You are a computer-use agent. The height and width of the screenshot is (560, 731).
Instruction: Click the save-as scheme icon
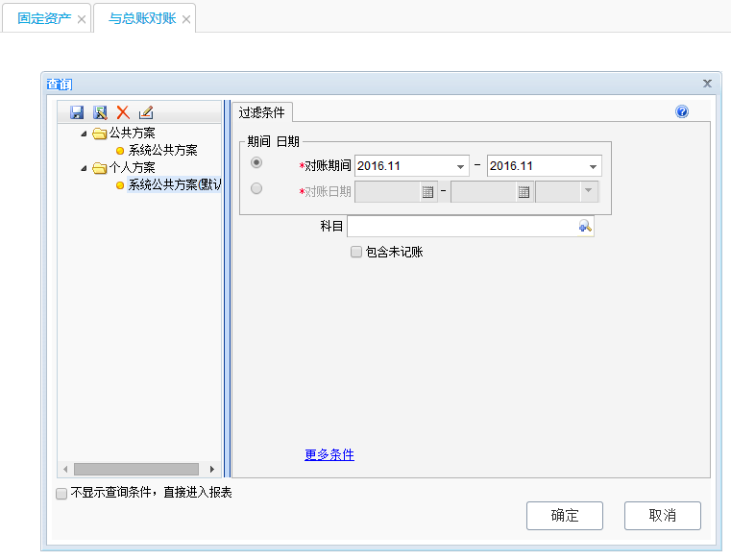pos(100,112)
